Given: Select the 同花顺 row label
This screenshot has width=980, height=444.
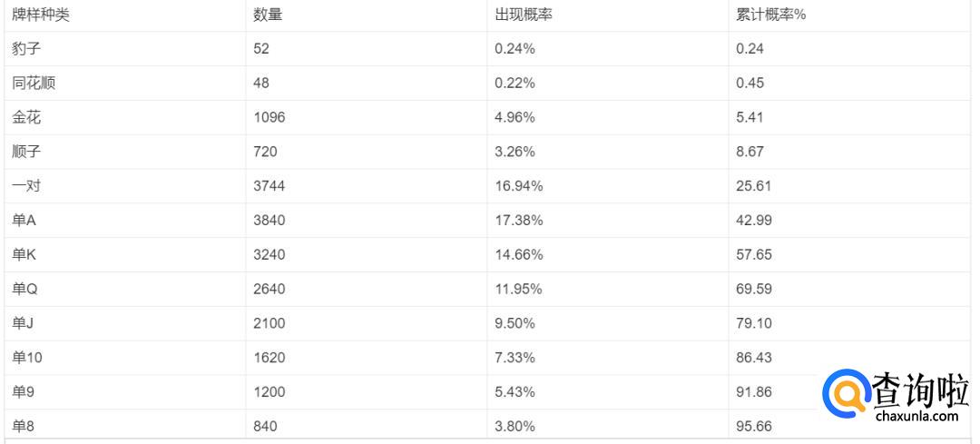Looking at the screenshot, I should coord(34,84).
